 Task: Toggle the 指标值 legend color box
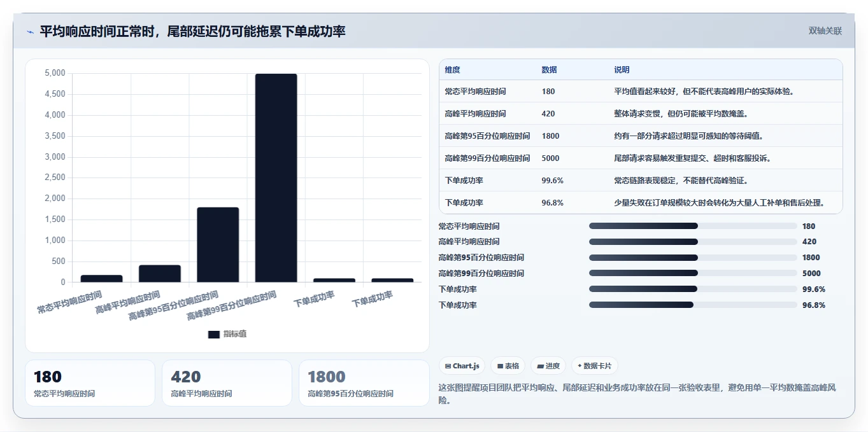tap(214, 334)
